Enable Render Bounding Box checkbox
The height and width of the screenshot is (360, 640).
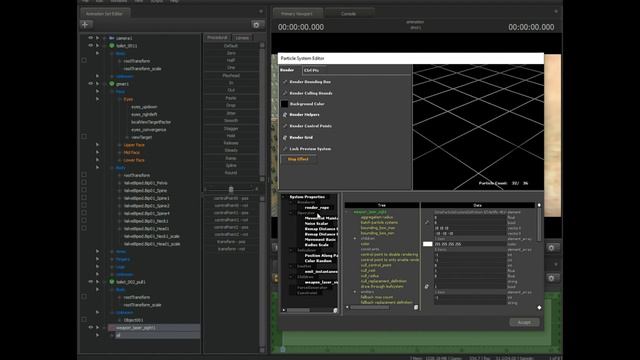click(x=284, y=82)
